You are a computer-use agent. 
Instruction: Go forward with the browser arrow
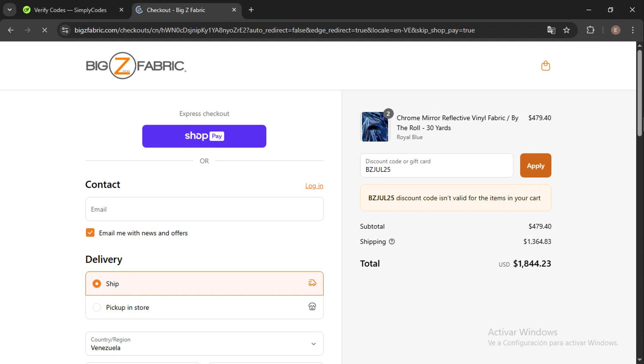tap(27, 30)
